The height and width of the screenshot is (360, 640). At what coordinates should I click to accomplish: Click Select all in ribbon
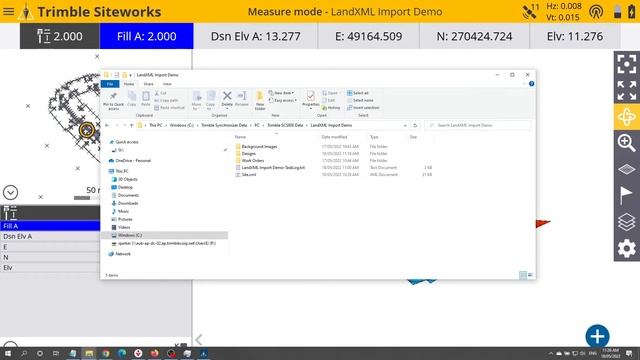[358, 93]
